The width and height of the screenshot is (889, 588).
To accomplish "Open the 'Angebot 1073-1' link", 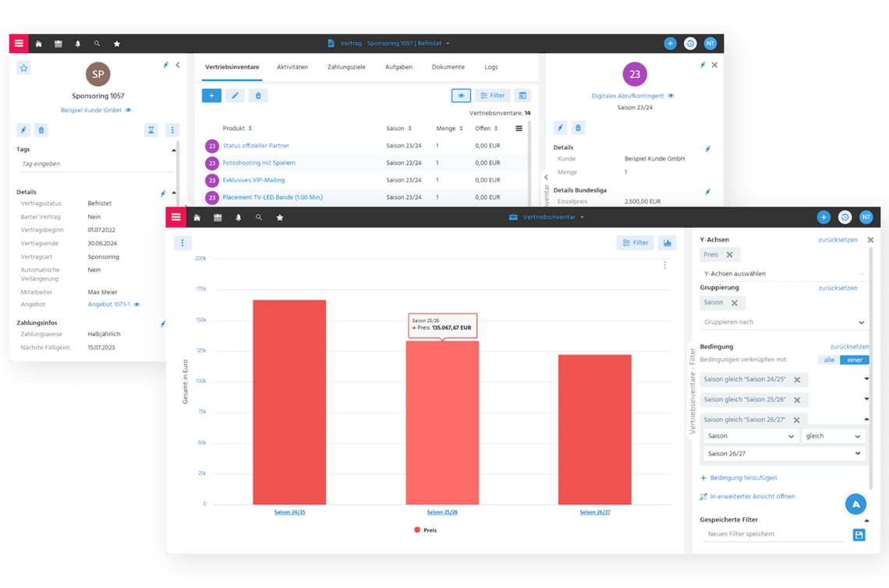I will click(109, 304).
